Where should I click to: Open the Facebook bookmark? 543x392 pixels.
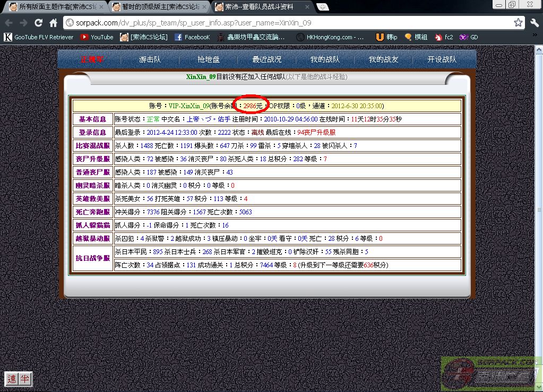192,37
